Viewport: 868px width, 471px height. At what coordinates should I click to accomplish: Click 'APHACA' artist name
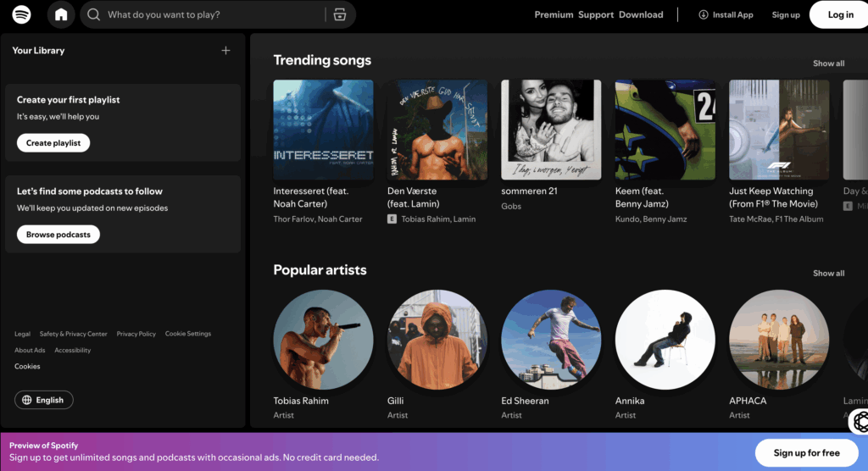[x=748, y=401]
